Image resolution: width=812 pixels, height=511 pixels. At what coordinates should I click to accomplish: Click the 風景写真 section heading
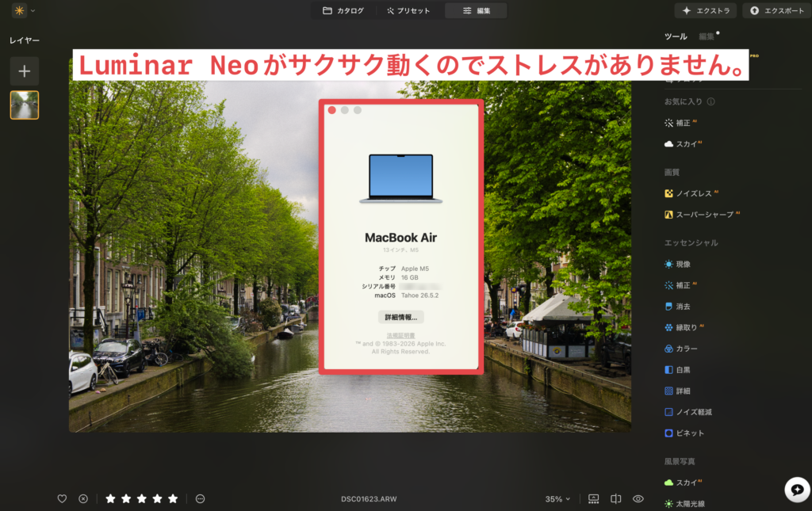[680, 461]
